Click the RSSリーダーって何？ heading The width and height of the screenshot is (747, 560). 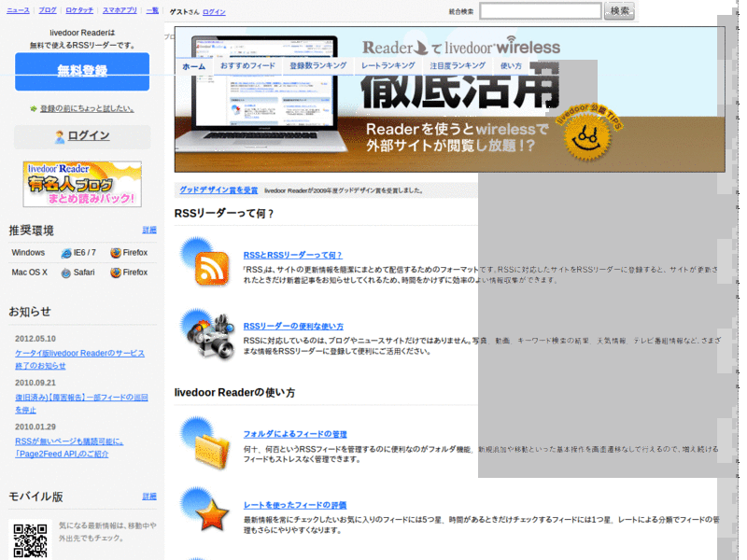pos(224,214)
